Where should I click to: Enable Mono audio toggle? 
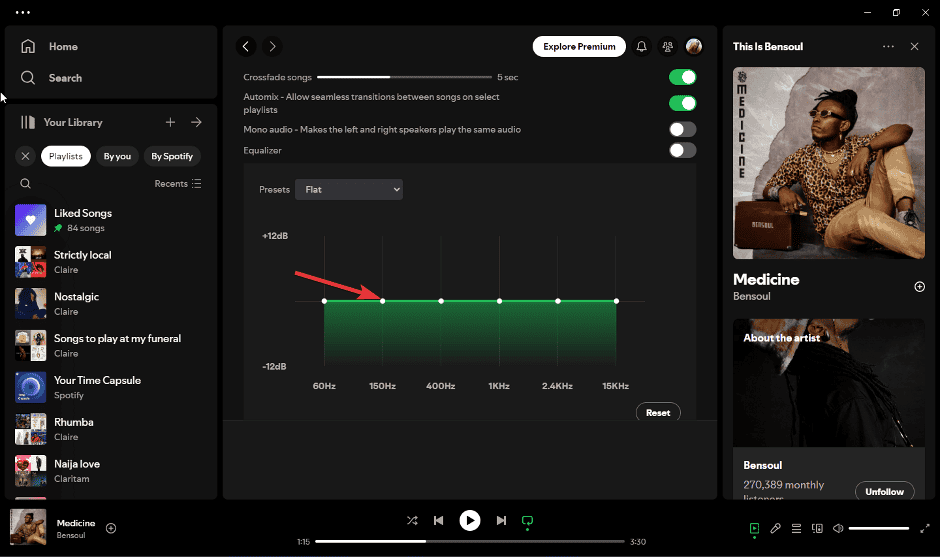682,130
